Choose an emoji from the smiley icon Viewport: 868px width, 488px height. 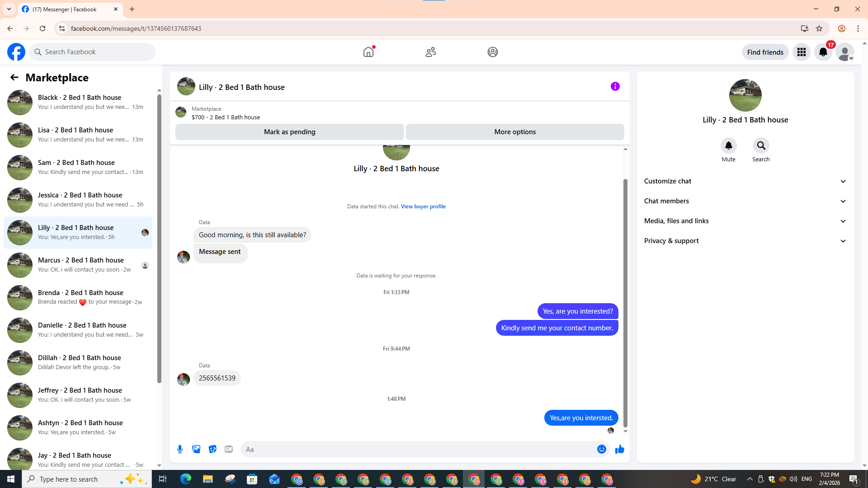point(601,449)
